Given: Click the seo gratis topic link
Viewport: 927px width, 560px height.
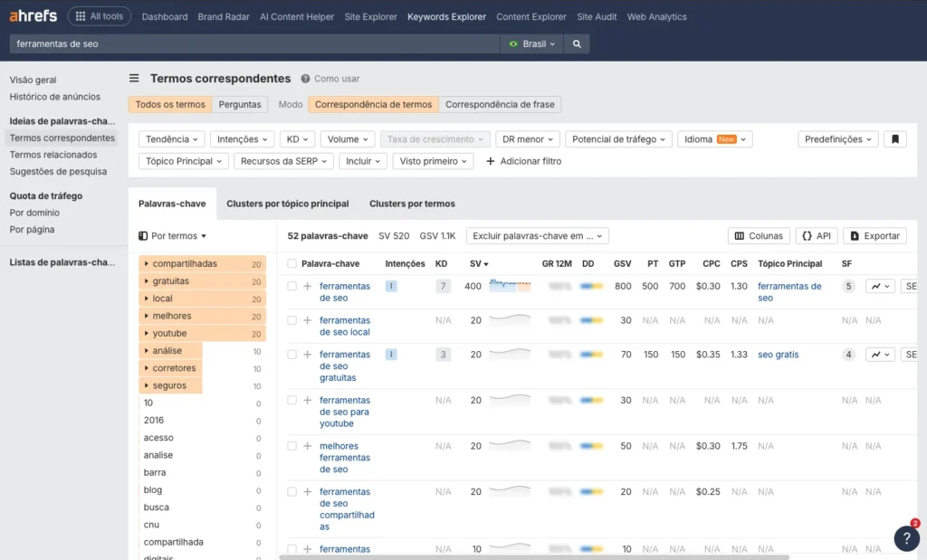Looking at the screenshot, I should (x=778, y=355).
